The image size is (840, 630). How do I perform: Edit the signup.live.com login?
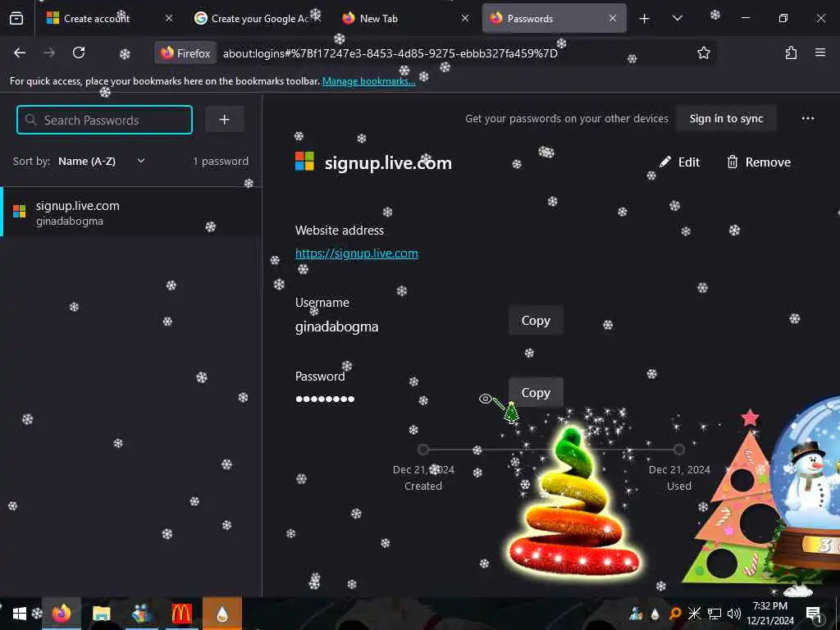click(x=679, y=162)
